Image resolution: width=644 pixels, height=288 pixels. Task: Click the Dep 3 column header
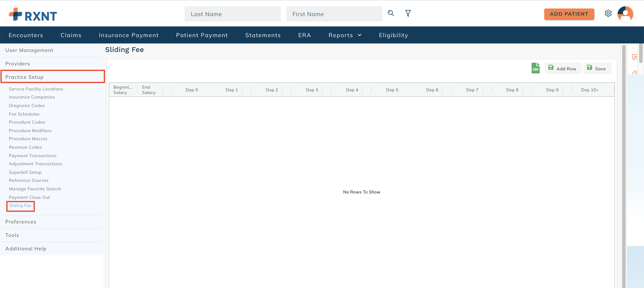point(312,90)
